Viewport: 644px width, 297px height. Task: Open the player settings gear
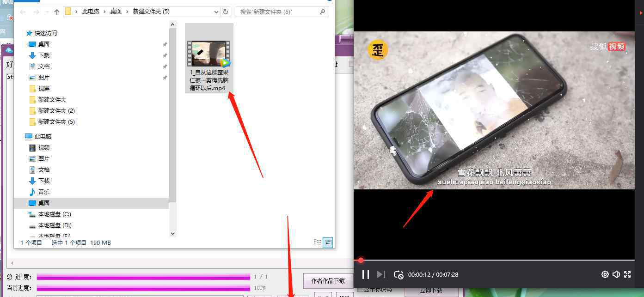pos(605,274)
